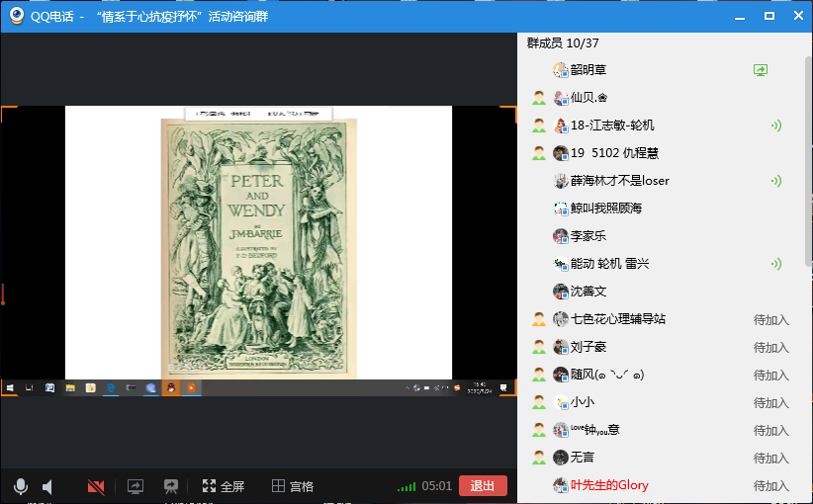
Task: Enter full screen with 全屏
Action: click(x=223, y=486)
